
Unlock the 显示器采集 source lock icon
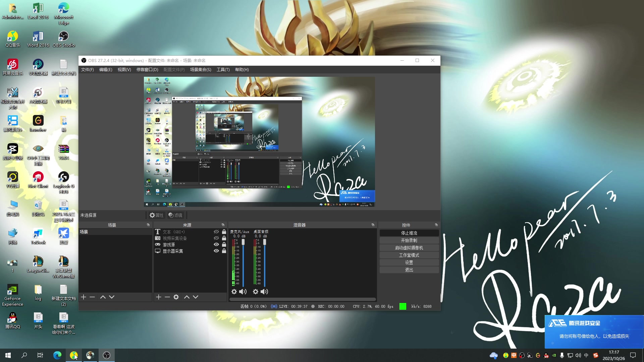224,251
